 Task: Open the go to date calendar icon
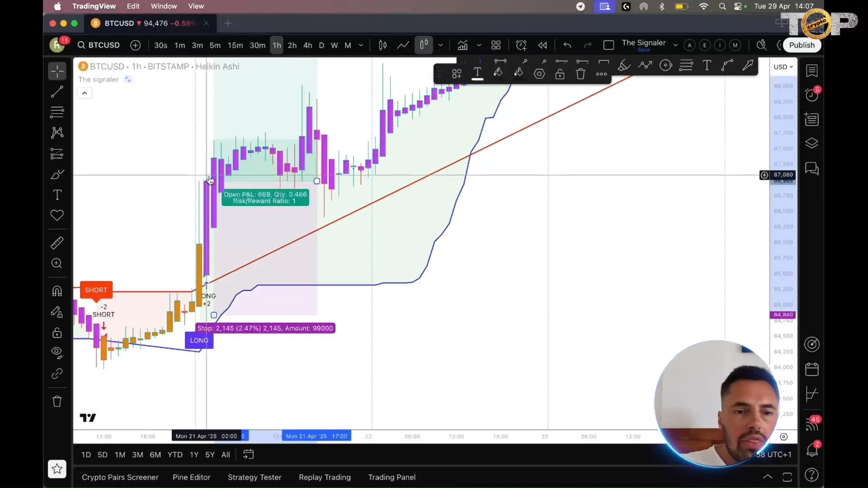pos(249,455)
